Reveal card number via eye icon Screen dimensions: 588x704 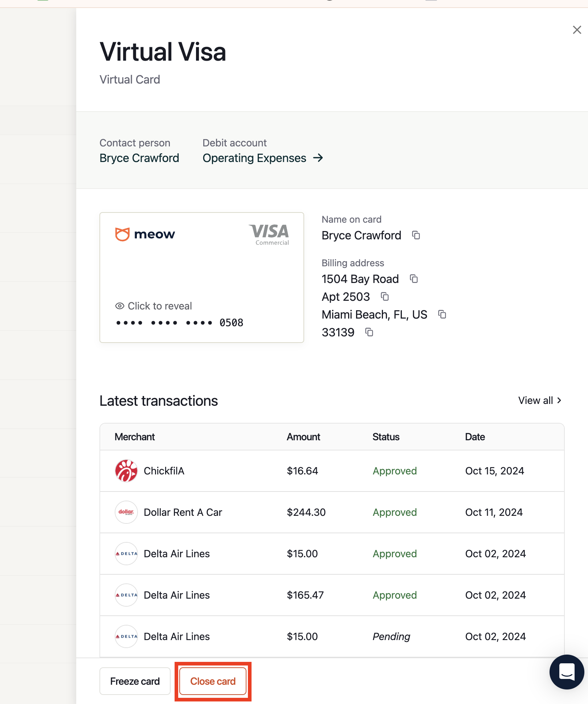point(120,306)
